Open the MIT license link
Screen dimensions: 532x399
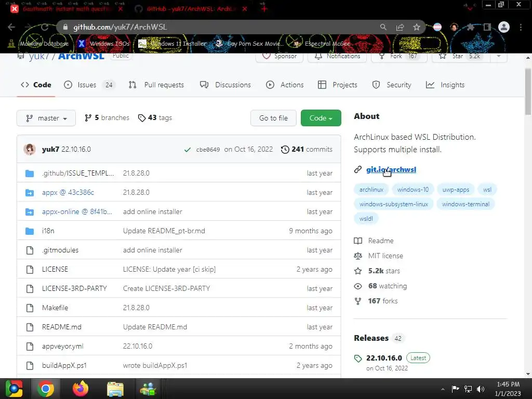point(379,256)
